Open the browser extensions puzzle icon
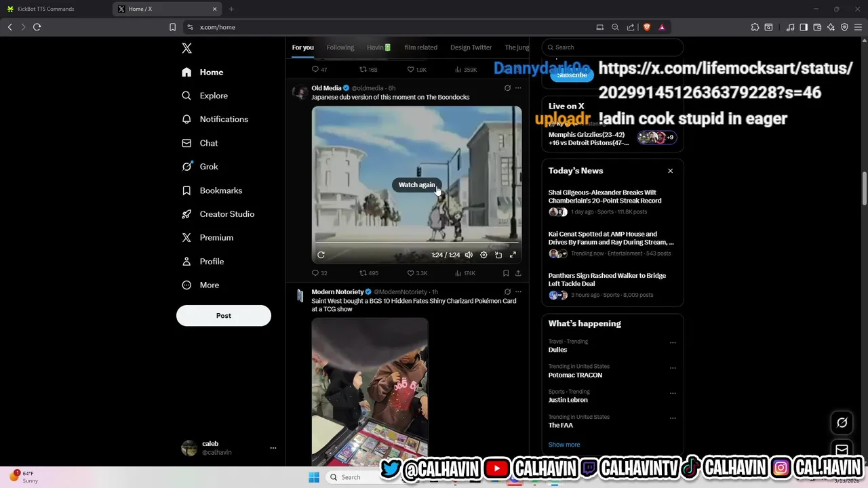Screen dimensions: 868x488 pyautogui.click(x=755, y=27)
